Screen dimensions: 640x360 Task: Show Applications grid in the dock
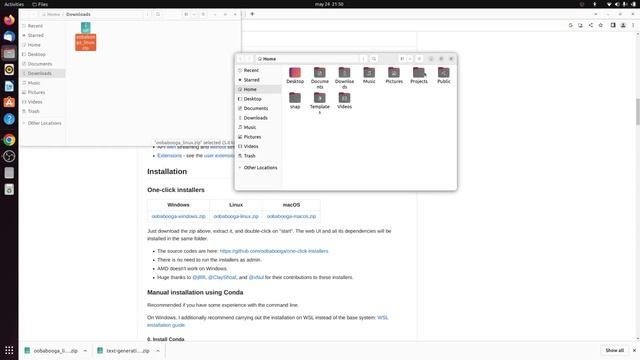click(x=9, y=350)
